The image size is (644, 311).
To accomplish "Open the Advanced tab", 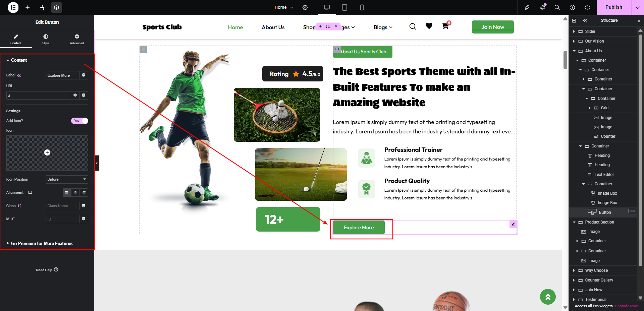I will [x=77, y=39].
